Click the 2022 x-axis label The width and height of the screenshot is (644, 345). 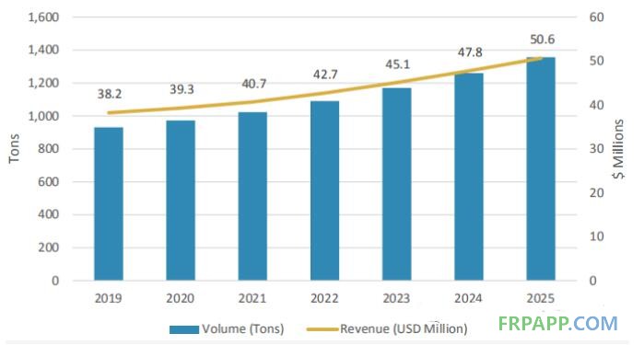[x=324, y=298]
